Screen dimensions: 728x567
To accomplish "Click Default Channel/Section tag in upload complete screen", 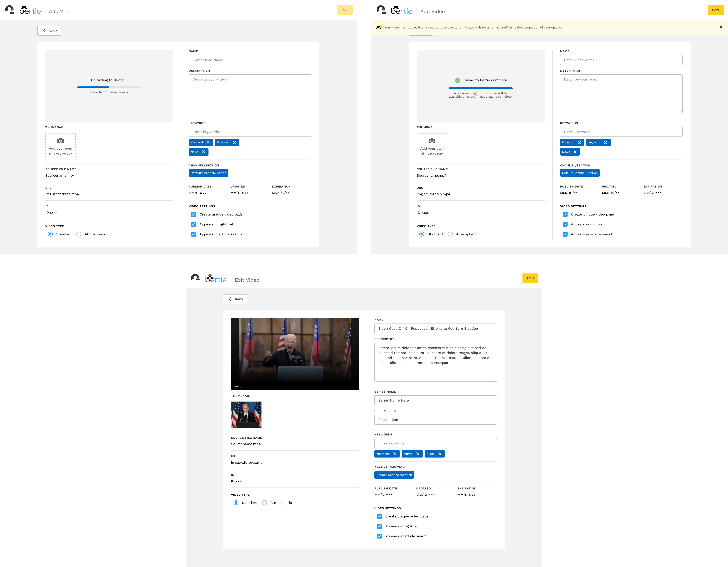I will pyautogui.click(x=580, y=173).
